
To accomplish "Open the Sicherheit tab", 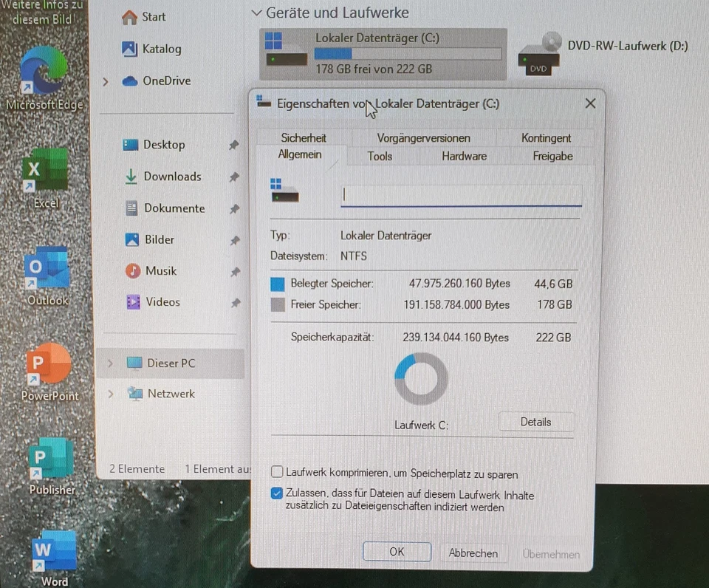I will tap(303, 138).
